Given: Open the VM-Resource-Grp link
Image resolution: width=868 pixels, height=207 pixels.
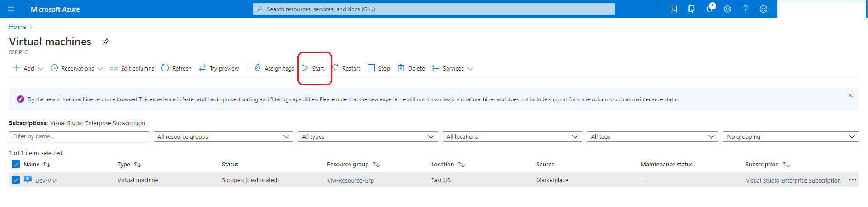Looking at the screenshot, I should pos(350,180).
